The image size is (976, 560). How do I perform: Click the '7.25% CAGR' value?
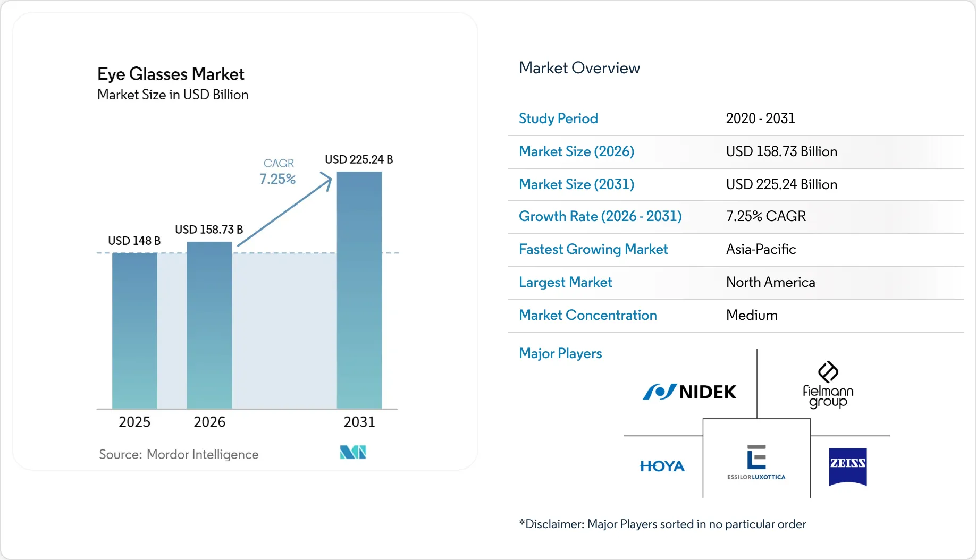coord(766,216)
